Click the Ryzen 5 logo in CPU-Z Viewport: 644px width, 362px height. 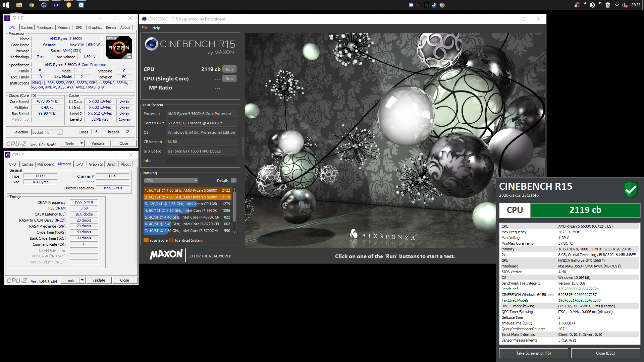point(119,47)
